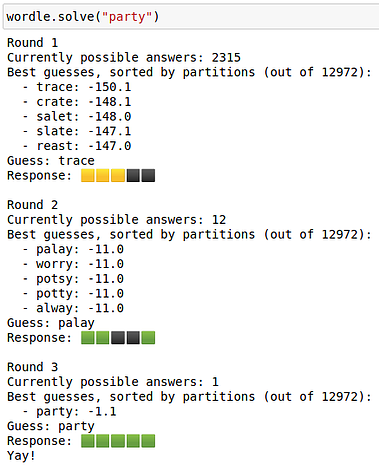Click the first green square in Round 2 response
The height and width of the screenshot is (471, 379).
tap(88, 338)
